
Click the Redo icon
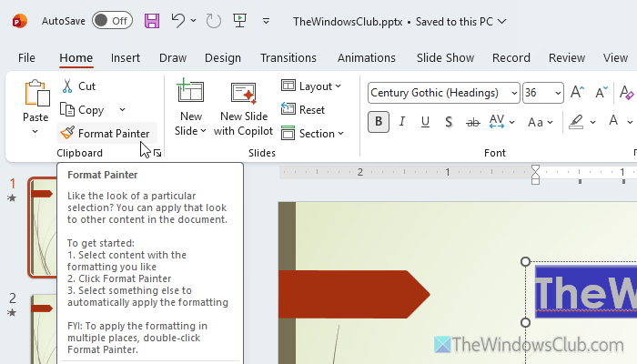(x=213, y=21)
